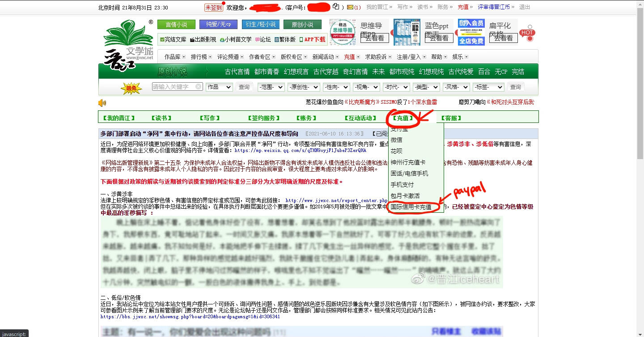Image resolution: width=644 pixels, height=337 pixels.
Task: Click the keyword search input field
Action: pyautogui.click(x=174, y=87)
